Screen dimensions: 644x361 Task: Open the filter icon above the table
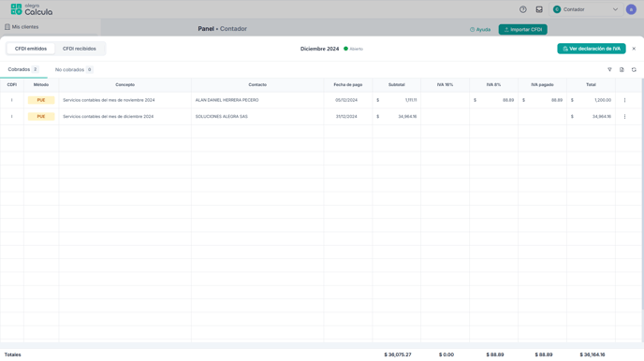coord(609,70)
